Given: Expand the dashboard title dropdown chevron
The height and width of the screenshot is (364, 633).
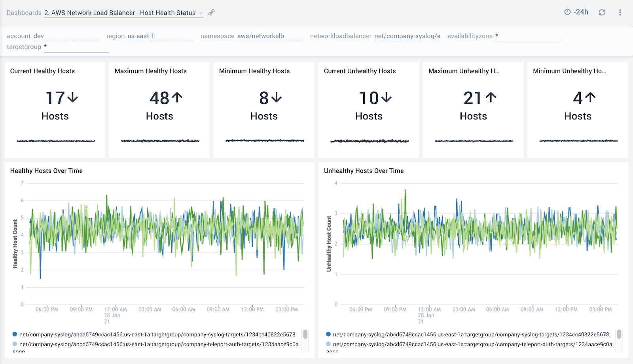Looking at the screenshot, I should [201, 13].
